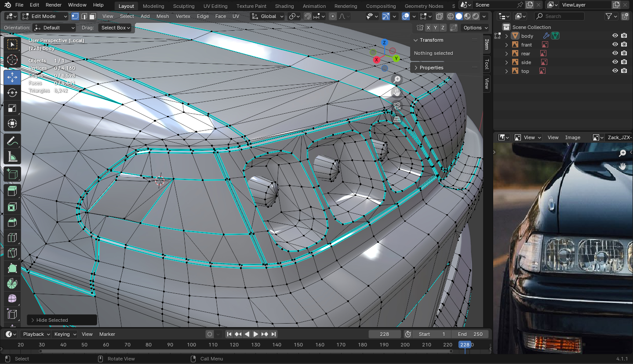Choose the Annotate pencil tool

12,141
